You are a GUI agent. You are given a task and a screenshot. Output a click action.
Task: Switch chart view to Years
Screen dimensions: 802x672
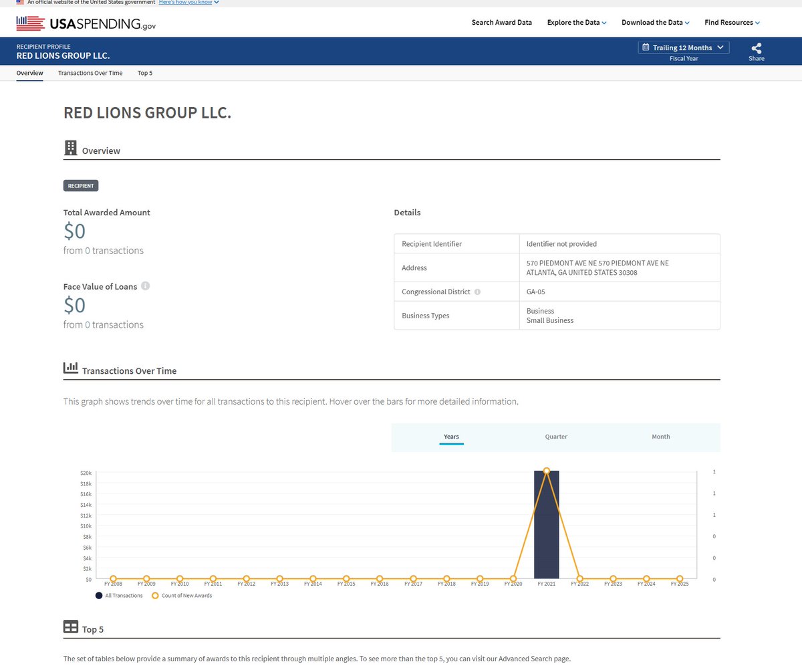(x=451, y=437)
